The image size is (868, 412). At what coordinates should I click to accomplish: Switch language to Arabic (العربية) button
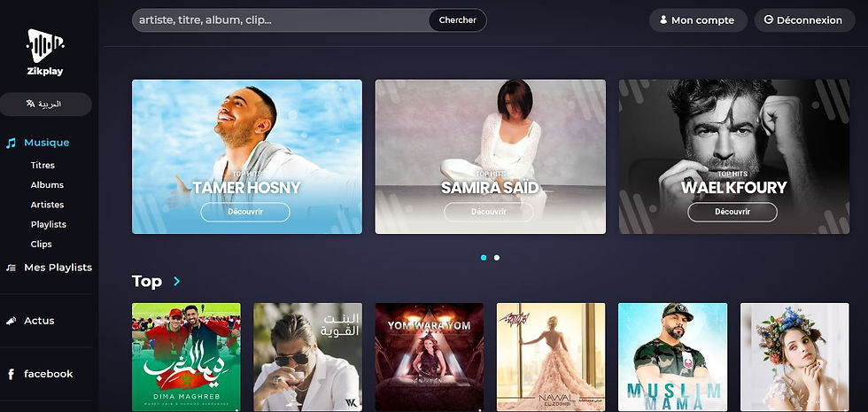(45, 105)
